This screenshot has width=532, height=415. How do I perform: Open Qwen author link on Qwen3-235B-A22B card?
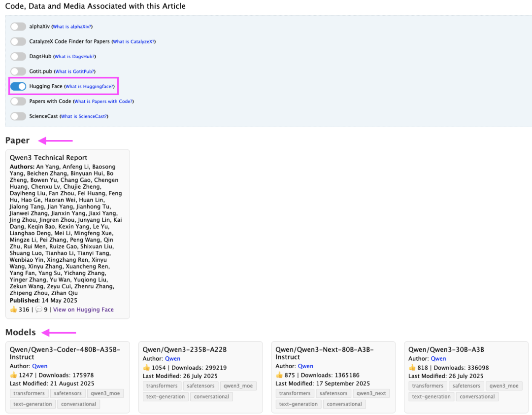[173, 359]
